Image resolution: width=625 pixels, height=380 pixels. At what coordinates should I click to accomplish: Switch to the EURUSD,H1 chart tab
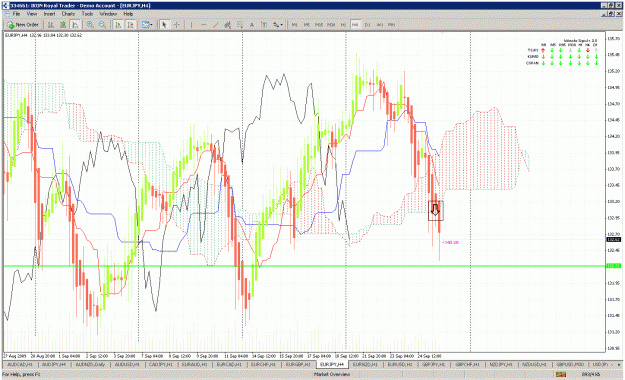coord(400,364)
